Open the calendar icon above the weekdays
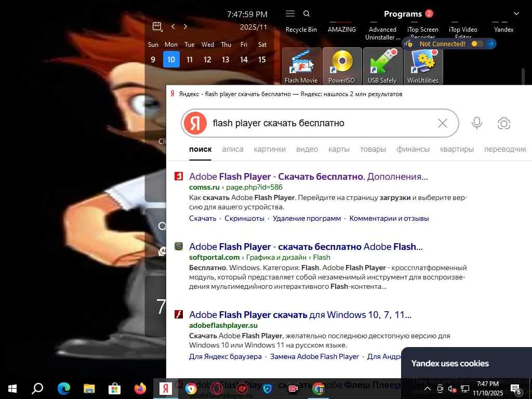The image size is (532, 399). pos(157,26)
